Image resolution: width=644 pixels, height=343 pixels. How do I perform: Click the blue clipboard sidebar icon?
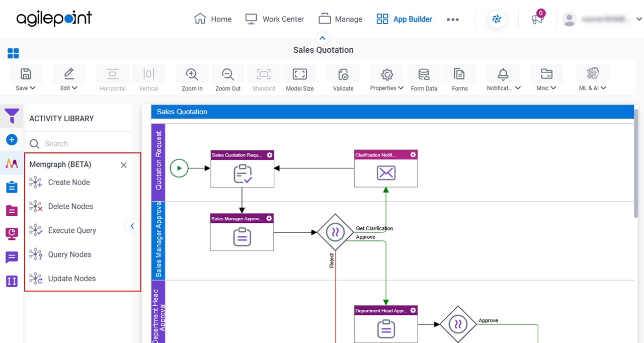click(12, 187)
